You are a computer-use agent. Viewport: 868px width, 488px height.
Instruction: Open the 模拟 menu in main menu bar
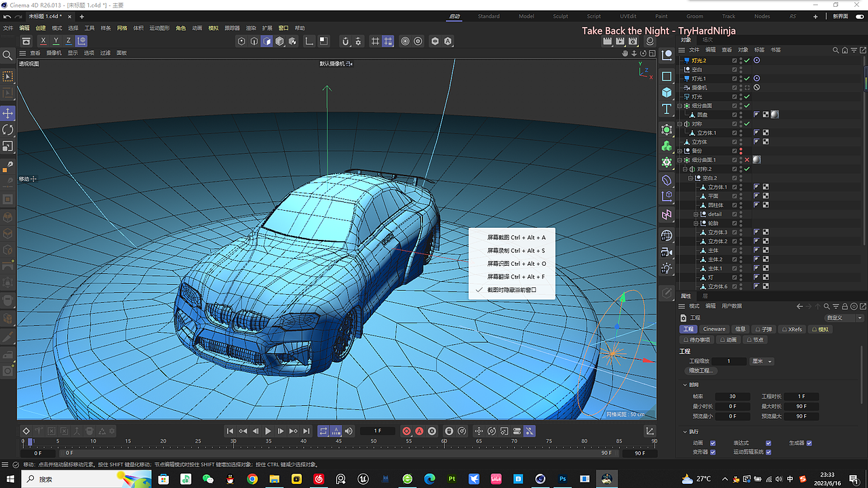(x=214, y=28)
